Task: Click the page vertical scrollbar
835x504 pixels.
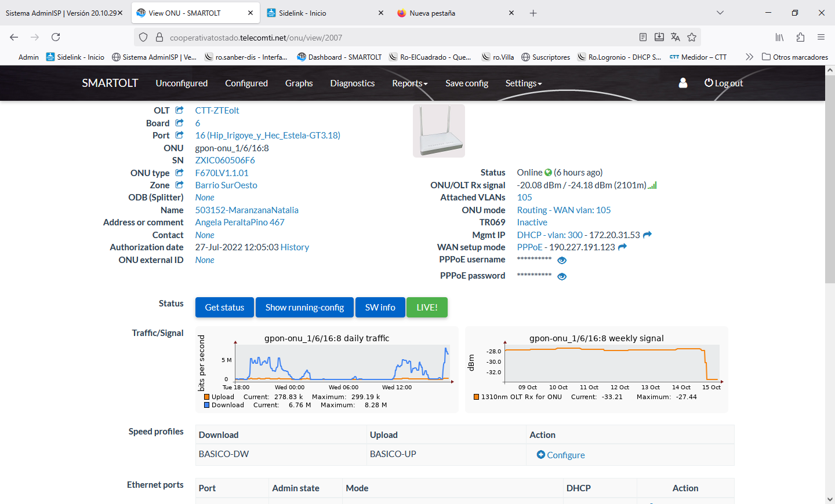Action: point(830,232)
